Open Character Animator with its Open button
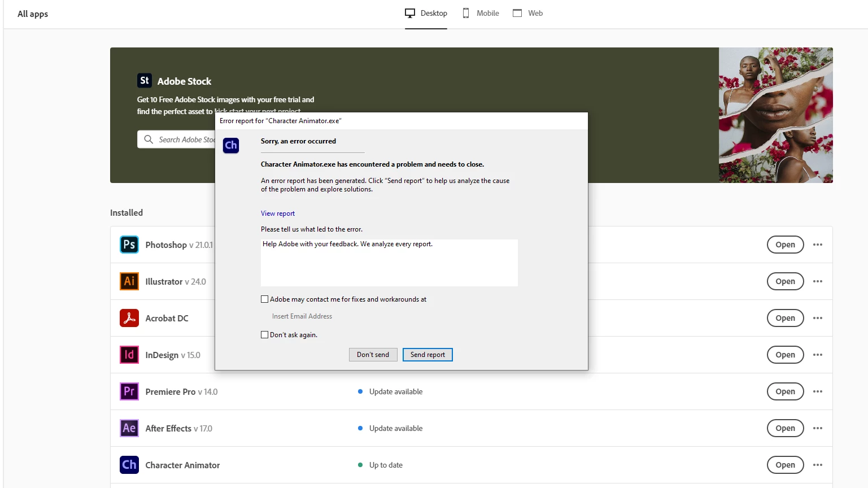Image resolution: width=868 pixels, height=488 pixels. click(785, 465)
